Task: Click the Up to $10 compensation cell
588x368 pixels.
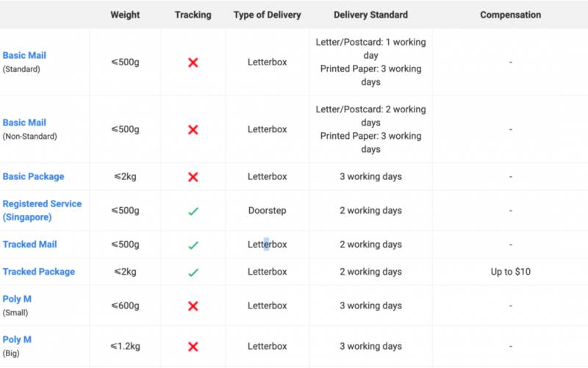Action: point(510,272)
